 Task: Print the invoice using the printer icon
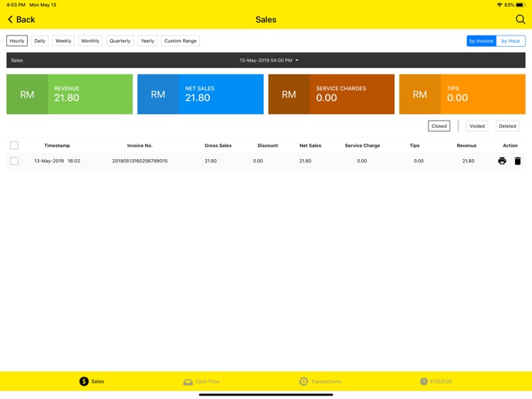point(501,161)
